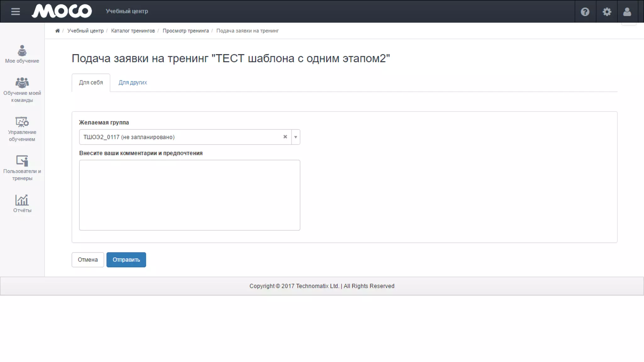The height and width of the screenshot is (362, 644).
Task: Follow the Каталог тренингов breadcrumb link
Action: [133, 31]
